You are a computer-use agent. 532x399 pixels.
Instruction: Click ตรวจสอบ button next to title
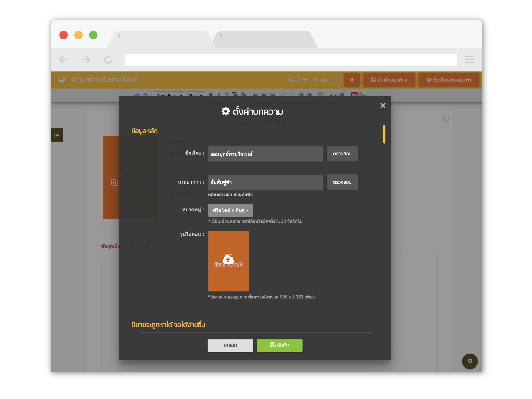point(342,154)
